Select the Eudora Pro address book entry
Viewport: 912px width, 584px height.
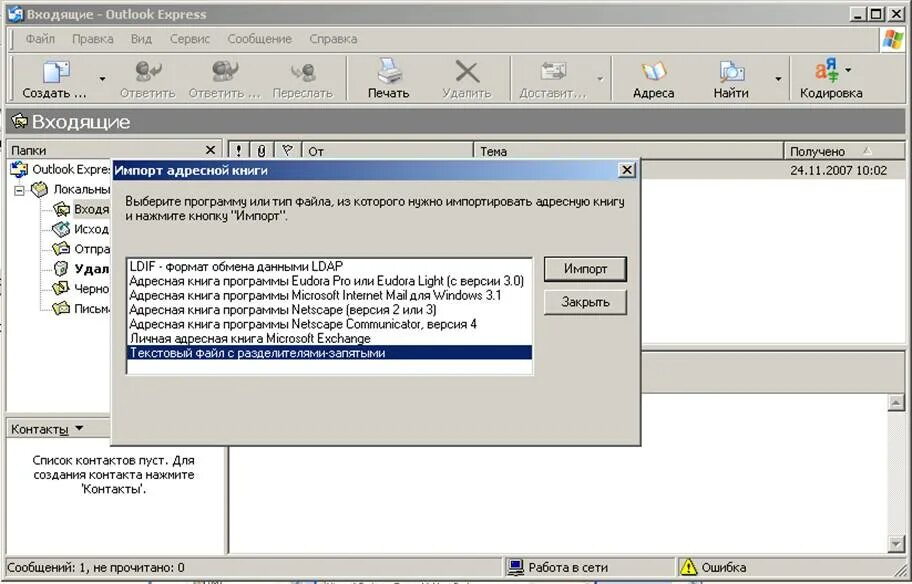tap(329, 281)
